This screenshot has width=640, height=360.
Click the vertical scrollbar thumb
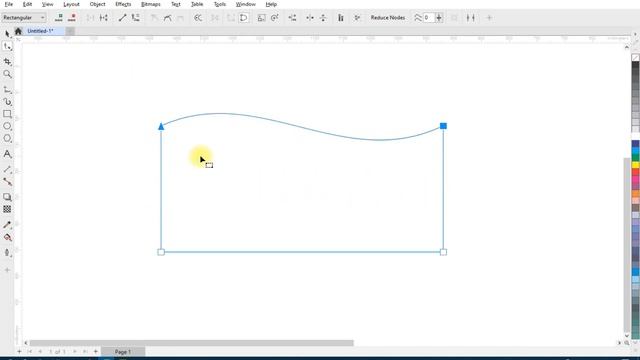pyautogui.click(x=627, y=245)
